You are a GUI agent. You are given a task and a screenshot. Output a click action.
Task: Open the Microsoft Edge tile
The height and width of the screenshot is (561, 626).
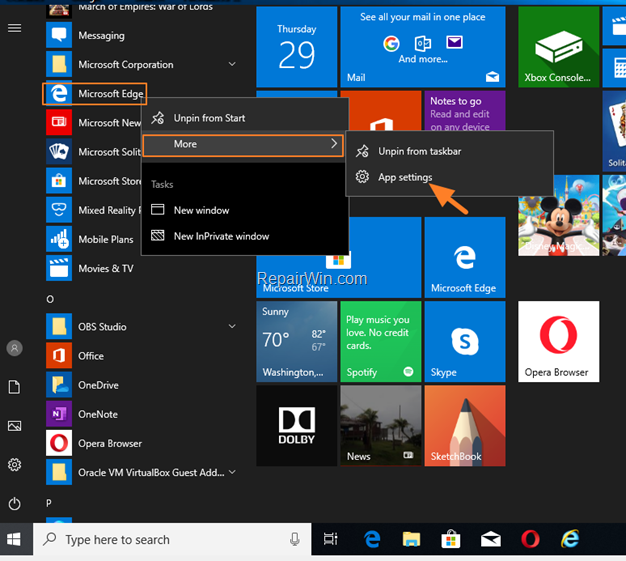pos(465,258)
